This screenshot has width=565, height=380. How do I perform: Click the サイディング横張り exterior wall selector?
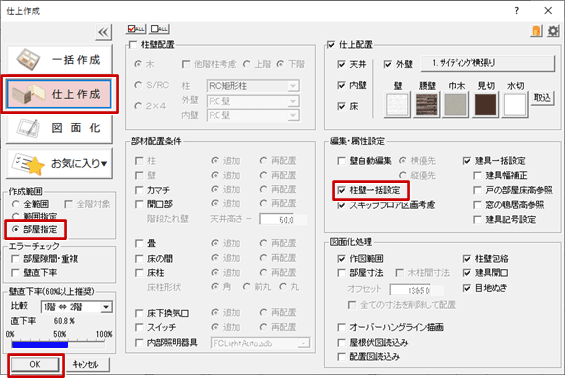tap(488, 63)
